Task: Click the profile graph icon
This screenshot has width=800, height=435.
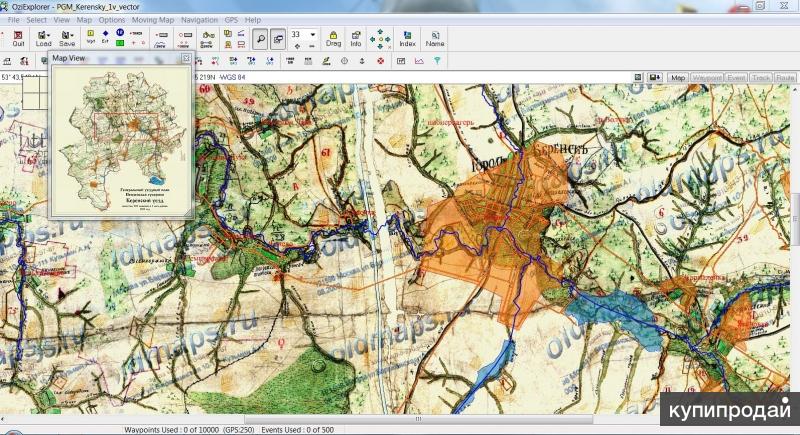Action: (x=419, y=61)
